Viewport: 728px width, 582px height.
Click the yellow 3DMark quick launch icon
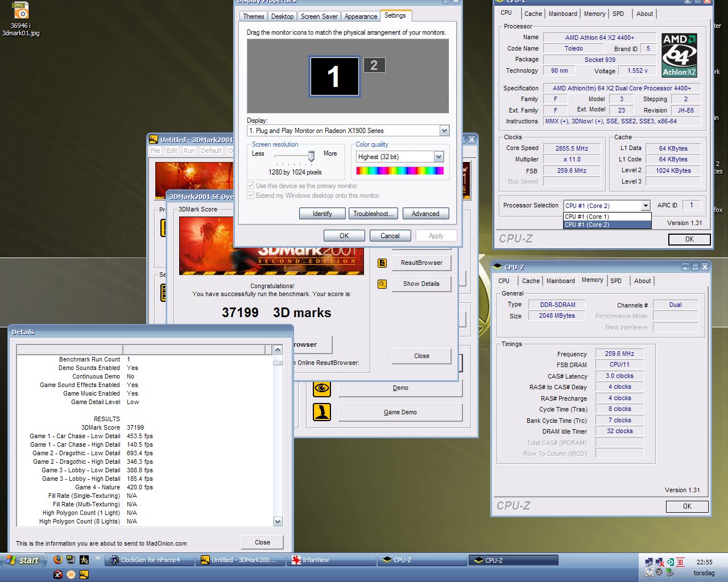[x=84, y=574]
